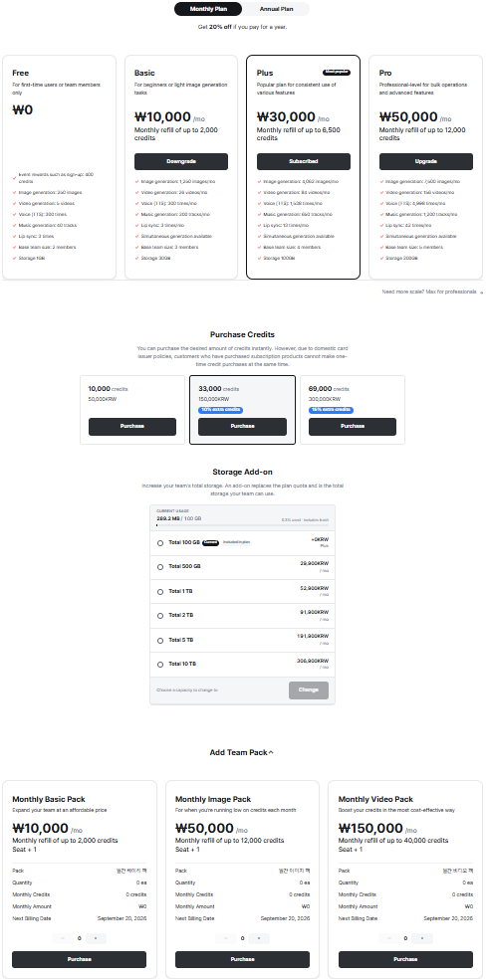Decrease the Monthly Video Pack quantity with minus
This screenshot has height=980, width=487.
click(x=388, y=938)
